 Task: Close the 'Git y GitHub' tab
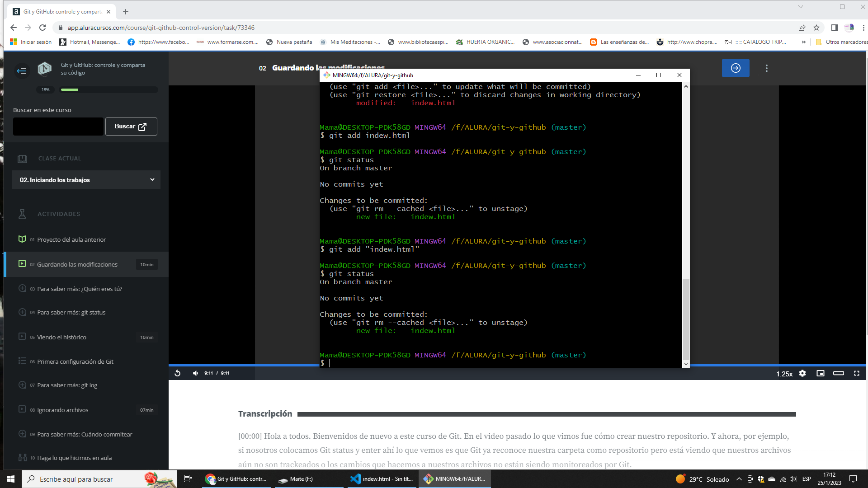click(108, 12)
